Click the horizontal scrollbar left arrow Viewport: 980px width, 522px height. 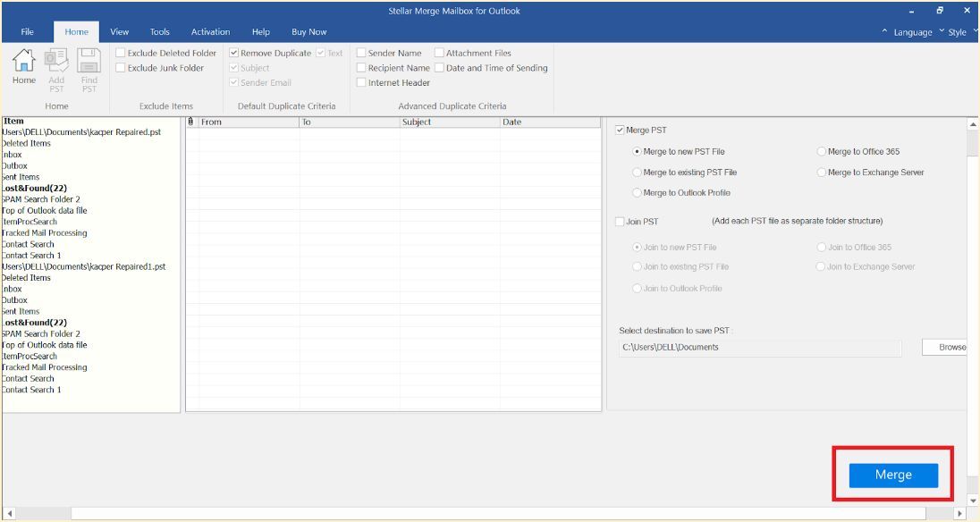[9, 513]
